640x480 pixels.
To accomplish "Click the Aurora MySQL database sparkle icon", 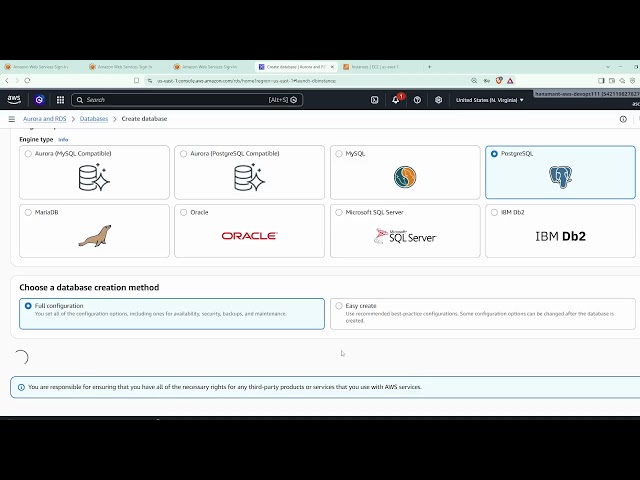I will coord(94,177).
